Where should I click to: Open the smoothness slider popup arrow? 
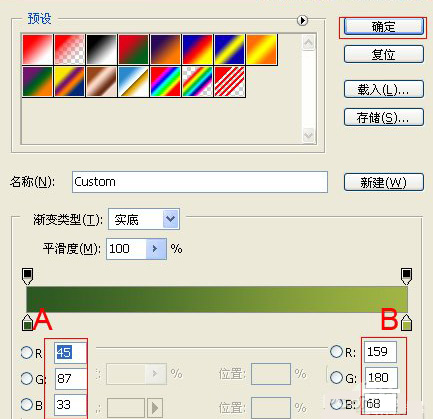156,249
